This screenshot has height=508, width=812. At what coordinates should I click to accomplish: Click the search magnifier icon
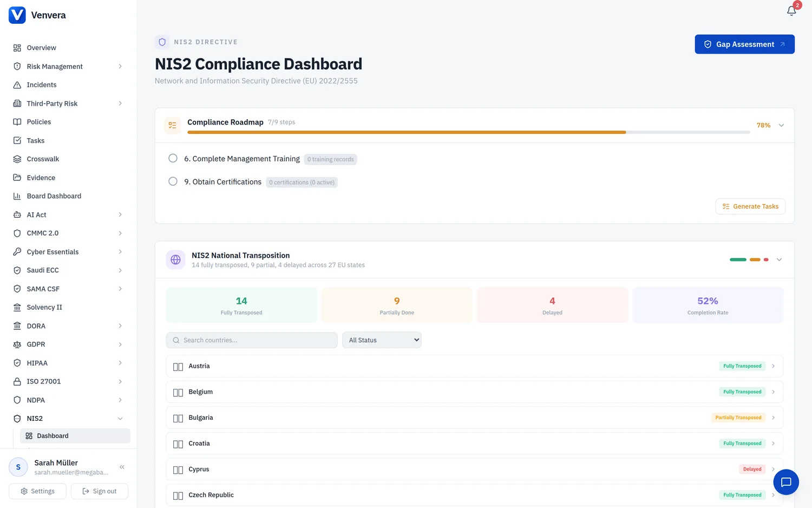[176, 340]
